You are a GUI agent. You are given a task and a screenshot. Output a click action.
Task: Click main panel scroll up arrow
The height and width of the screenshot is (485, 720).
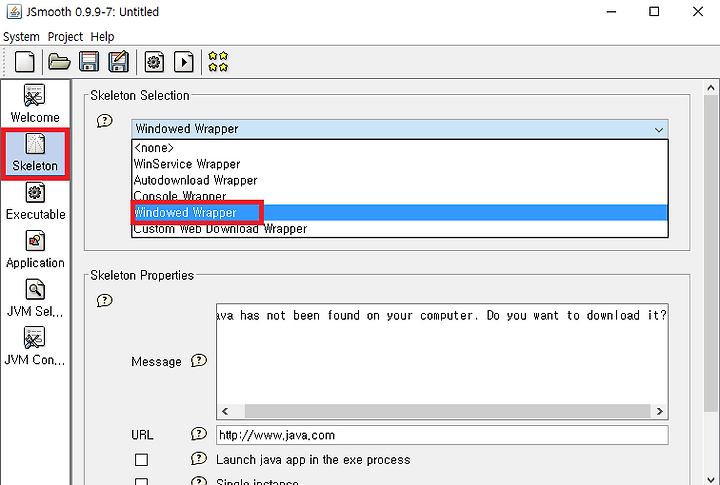point(711,88)
